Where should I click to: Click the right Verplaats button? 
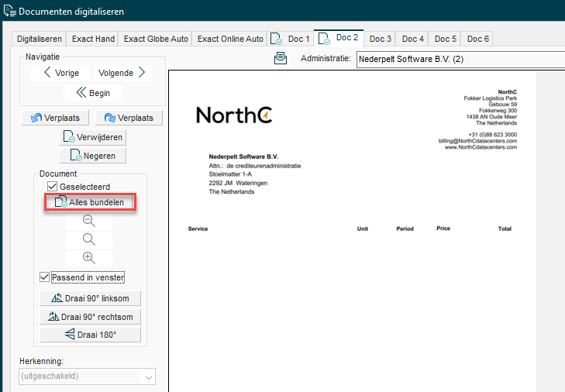(129, 118)
